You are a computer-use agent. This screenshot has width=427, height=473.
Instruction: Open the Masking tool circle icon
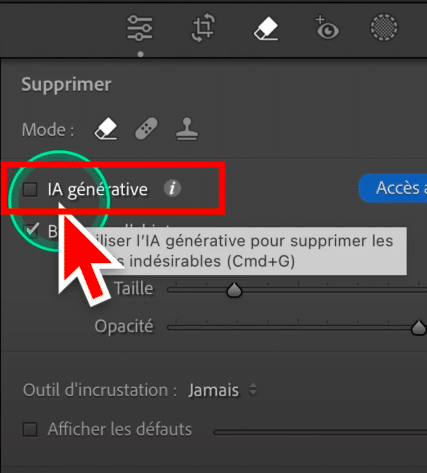[x=384, y=27]
